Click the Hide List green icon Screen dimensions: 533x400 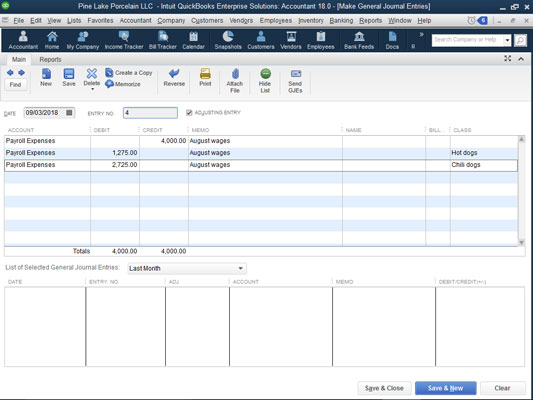coord(265,73)
